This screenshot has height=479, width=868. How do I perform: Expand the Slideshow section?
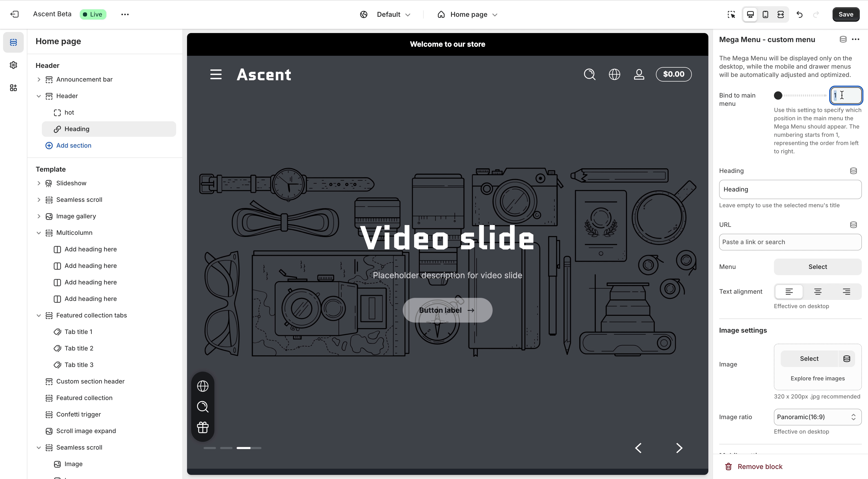[39, 183]
